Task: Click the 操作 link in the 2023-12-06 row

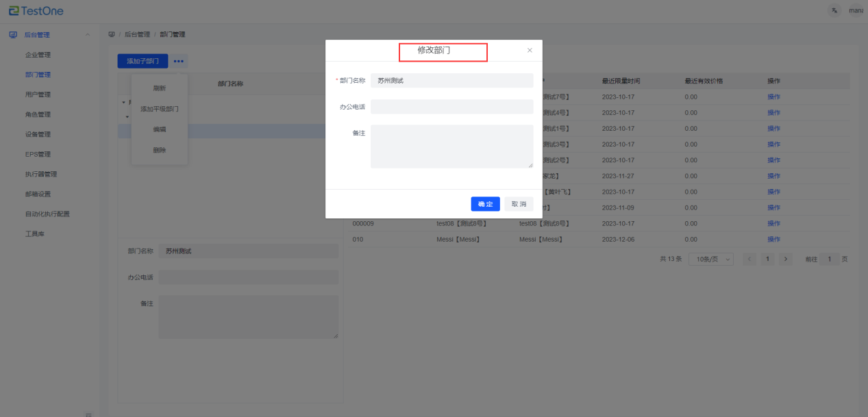Action: coord(773,240)
